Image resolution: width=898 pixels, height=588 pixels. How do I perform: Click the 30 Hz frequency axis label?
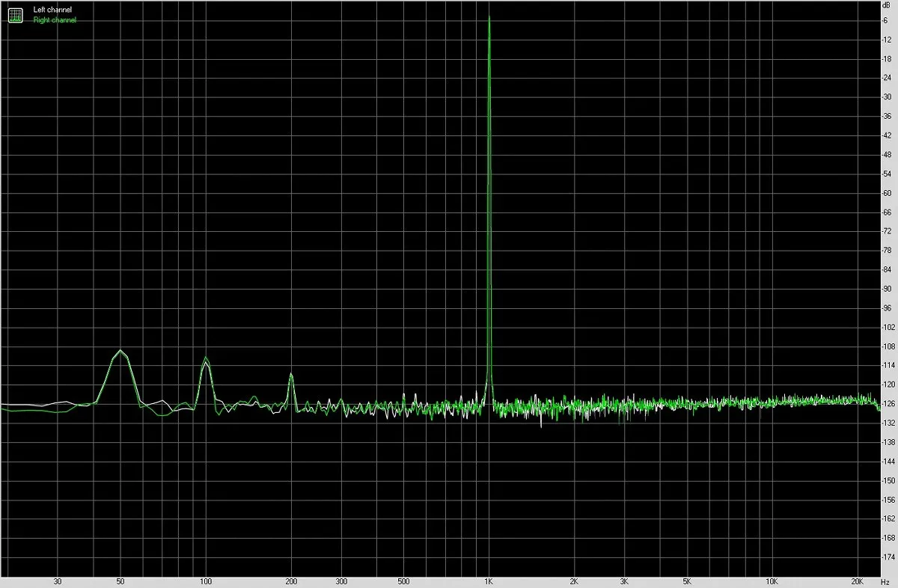(58, 581)
